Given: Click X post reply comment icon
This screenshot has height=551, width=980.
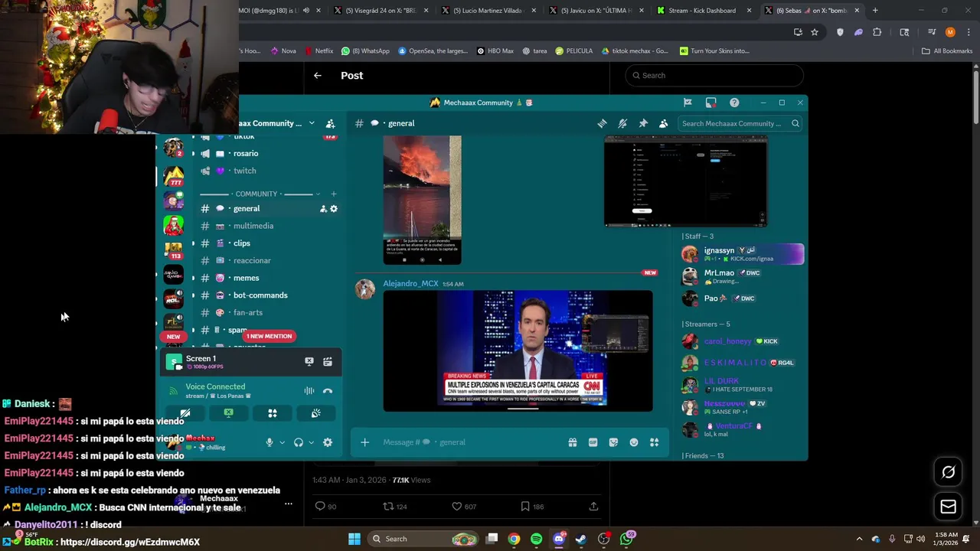Looking at the screenshot, I should 320,506.
